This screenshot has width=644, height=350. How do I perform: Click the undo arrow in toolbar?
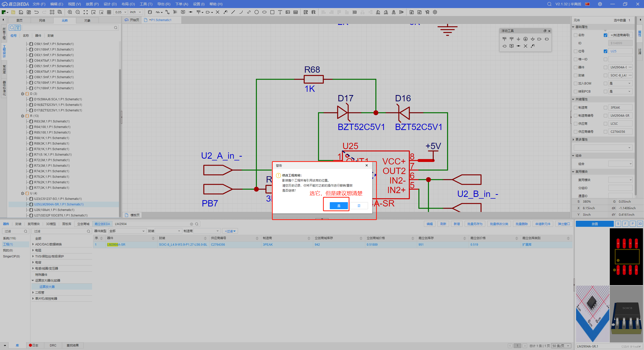pyautogui.click(x=36, y=12)
